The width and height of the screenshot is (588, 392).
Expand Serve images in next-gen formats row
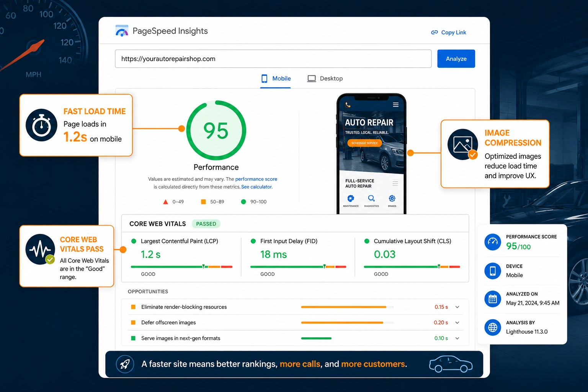pyautogui.click(x=457, y=338)
